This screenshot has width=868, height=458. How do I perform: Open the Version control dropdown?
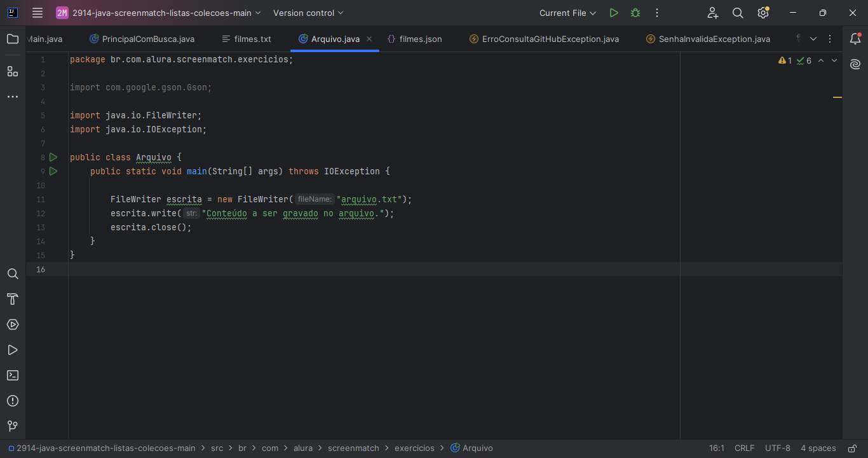coord(308,13)
